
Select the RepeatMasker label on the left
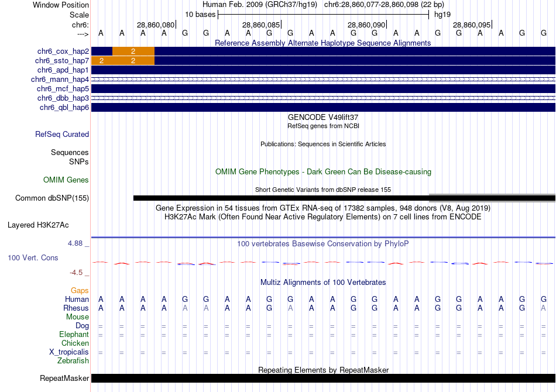[64, 379]
